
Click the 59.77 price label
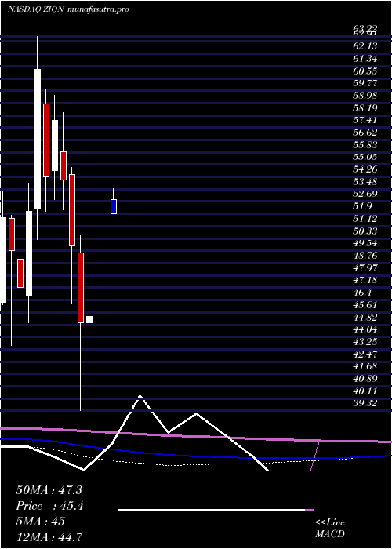pyautogui.click(x=365, y=83)
